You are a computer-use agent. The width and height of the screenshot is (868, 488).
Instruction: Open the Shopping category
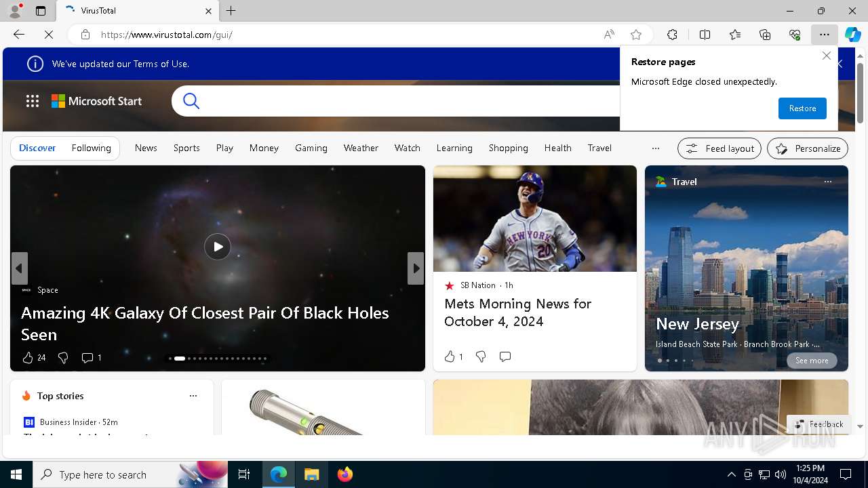(509, 148)
